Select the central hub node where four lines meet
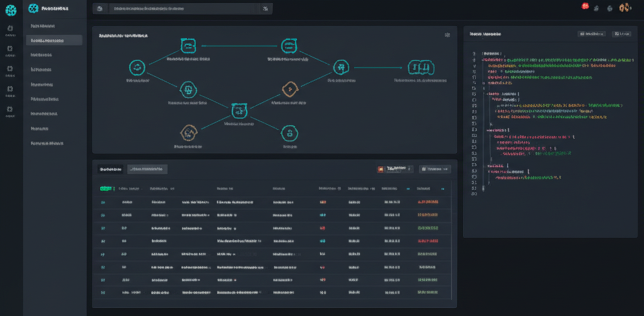The height and width of the screenshot is (316, 644). tap(239, 111)
